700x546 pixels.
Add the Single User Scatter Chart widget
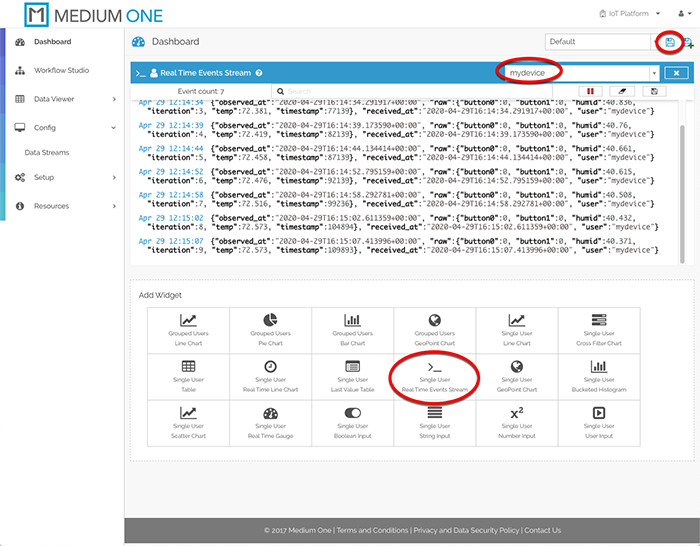point(188,421)
